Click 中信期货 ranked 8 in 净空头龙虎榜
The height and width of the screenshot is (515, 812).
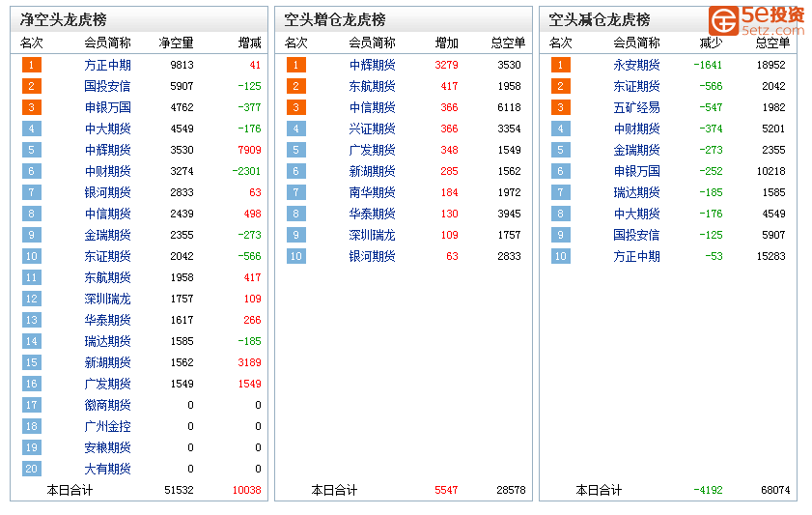point(108,214)
